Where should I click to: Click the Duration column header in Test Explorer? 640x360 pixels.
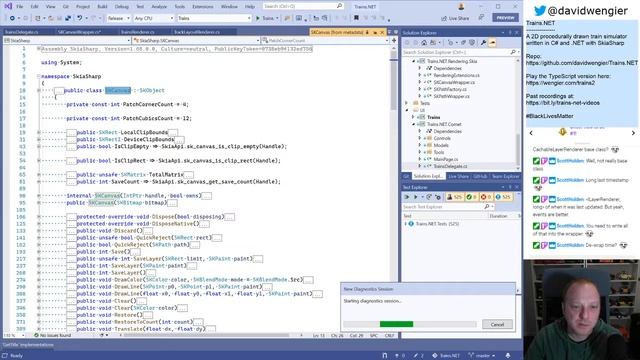point(498,216)
